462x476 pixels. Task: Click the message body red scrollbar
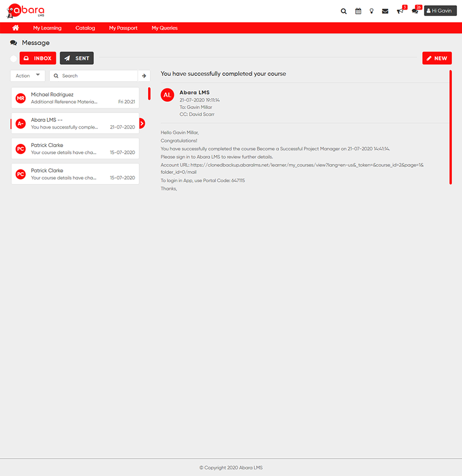pyautogui.click(x=450, y=127)
